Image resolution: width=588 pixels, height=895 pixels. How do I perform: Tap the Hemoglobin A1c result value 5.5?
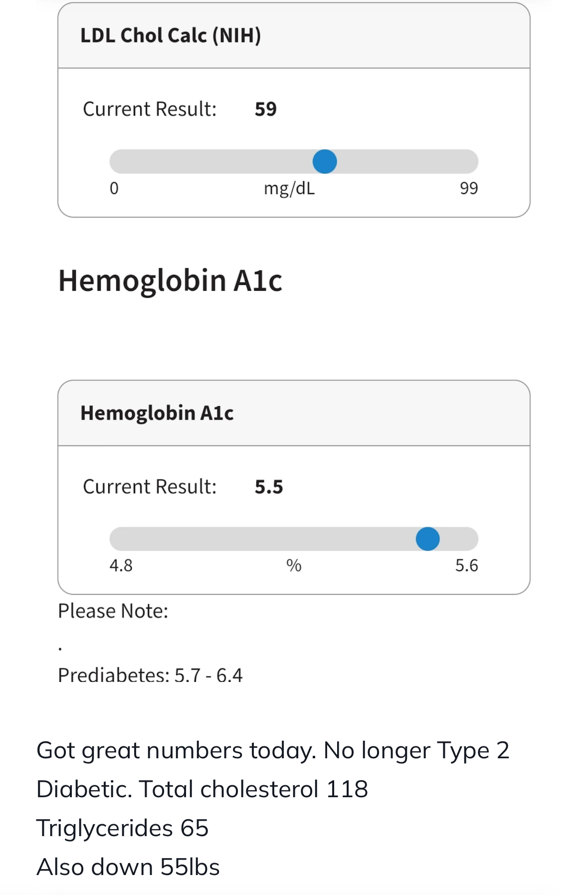pyautogui.click(x=268, y=487)
